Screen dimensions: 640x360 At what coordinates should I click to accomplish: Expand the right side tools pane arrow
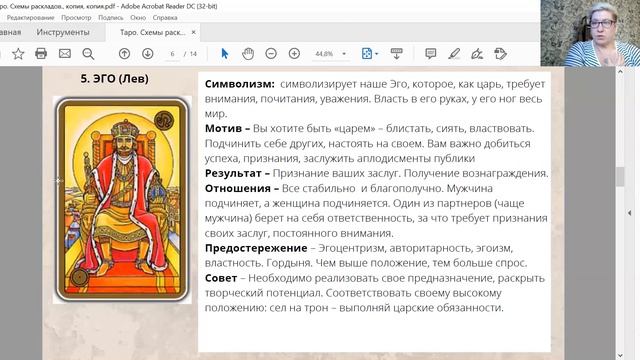click(629, 213)
